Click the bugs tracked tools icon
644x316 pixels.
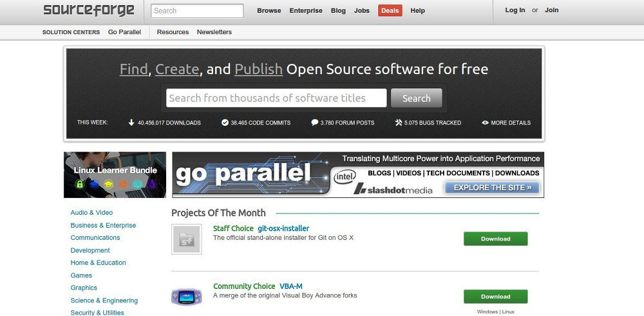pyautogui.click(x=399, y=123)
